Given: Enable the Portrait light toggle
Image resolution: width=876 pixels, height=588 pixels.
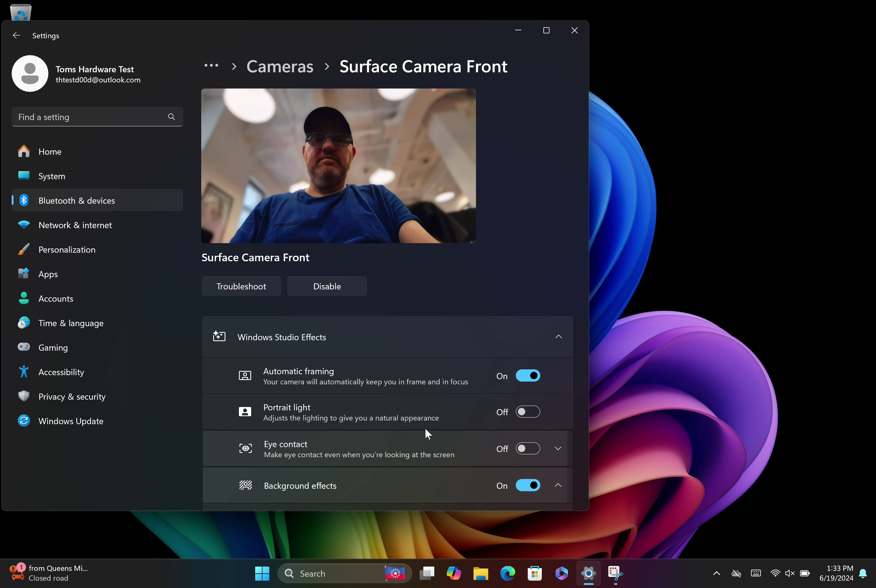Looking at the screenshot, I should tap(528, 412).
